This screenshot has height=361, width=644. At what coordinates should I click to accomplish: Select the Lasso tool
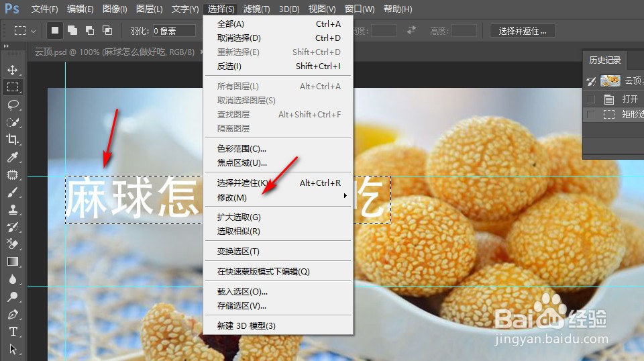tap(12, 105)
